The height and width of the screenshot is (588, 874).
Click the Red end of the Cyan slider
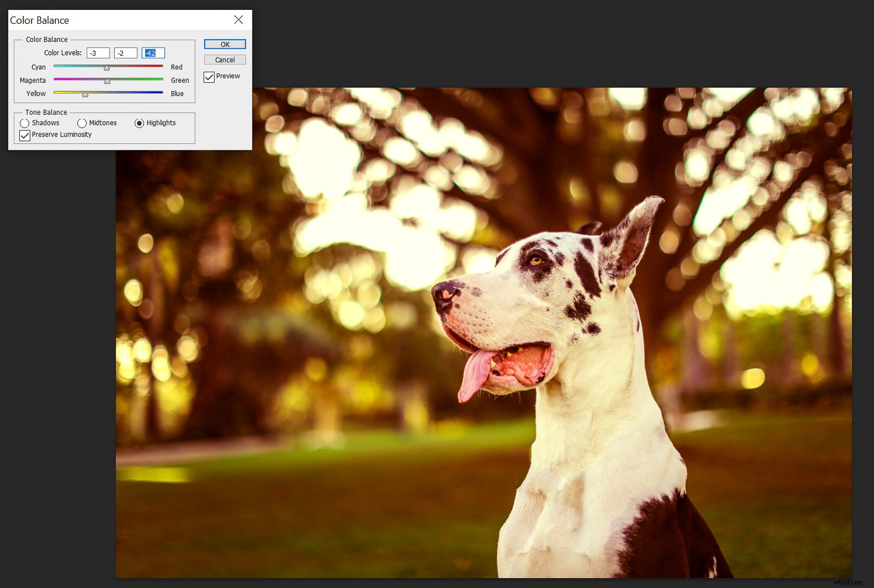[x=162, y=66]
